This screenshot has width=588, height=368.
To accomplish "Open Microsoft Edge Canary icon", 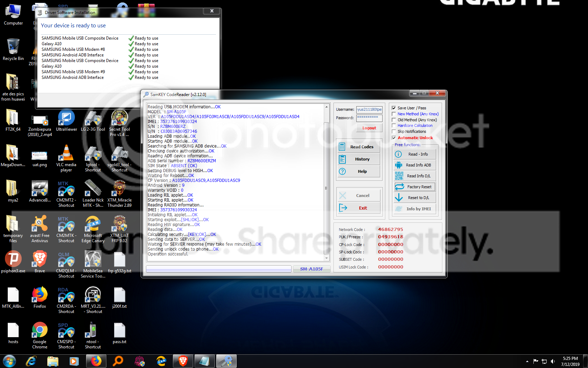I will click(x=93, y=229).
